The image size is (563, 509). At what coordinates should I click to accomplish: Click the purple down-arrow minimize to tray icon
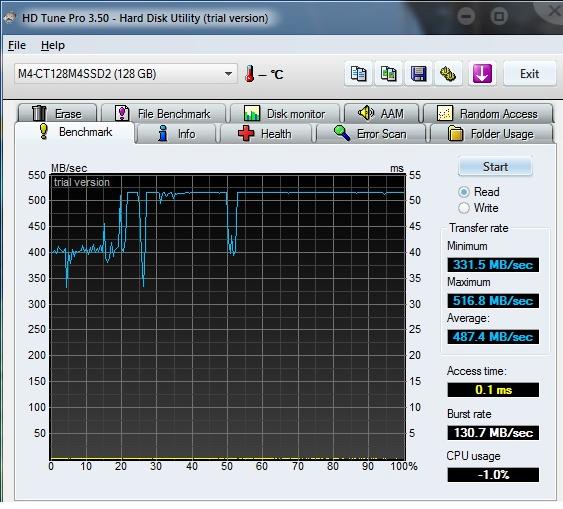click(482, 74)
